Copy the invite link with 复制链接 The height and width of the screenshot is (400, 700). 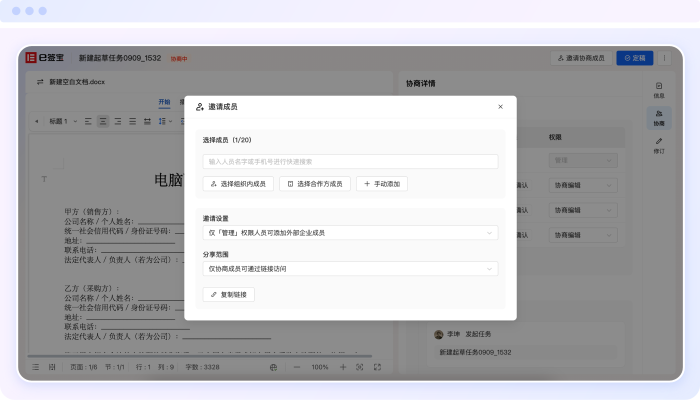tap(229, 295)
